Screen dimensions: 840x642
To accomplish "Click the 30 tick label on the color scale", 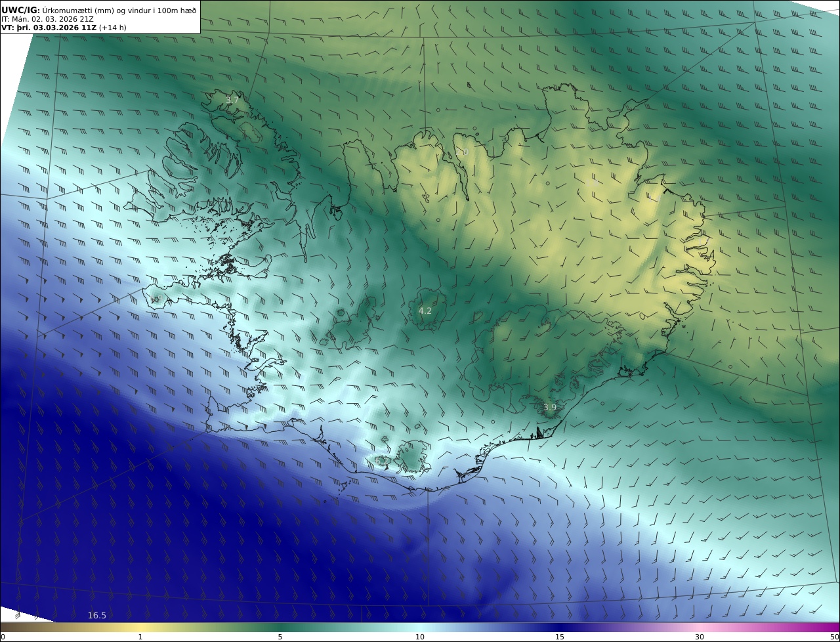I will (x=700, y=637).
